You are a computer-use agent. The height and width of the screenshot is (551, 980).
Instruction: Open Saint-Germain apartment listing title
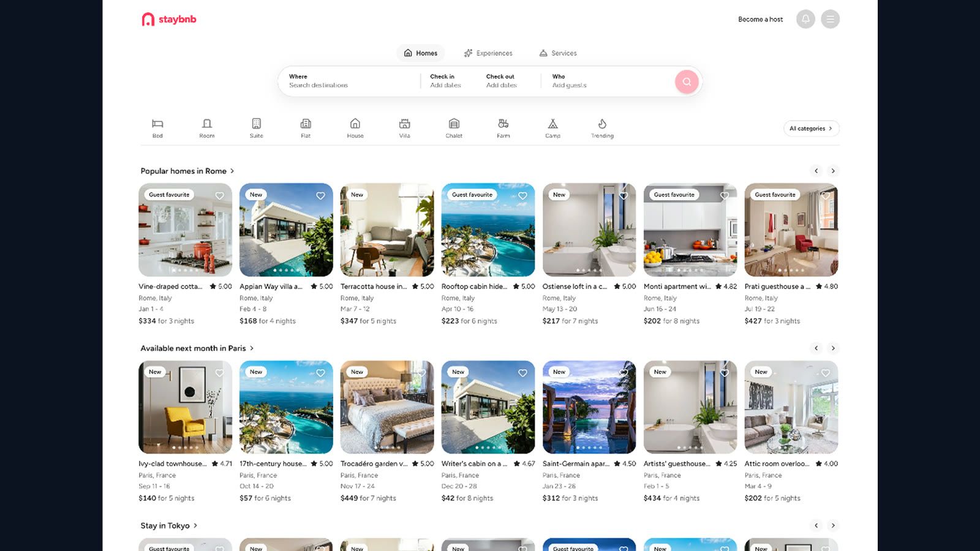576,464
